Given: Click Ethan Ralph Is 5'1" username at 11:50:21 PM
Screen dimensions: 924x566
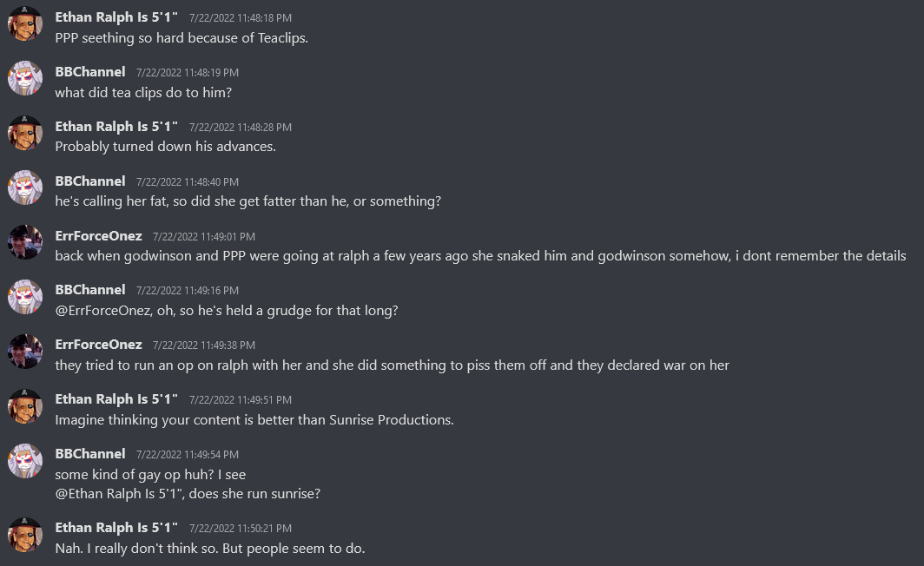Looking at the screenshot, I should pos(116,527).
